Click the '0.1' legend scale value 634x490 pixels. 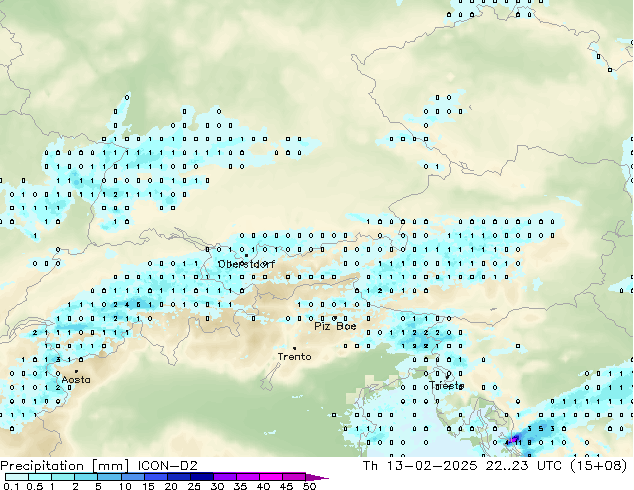pyautogui.click(x=11, y=486)
